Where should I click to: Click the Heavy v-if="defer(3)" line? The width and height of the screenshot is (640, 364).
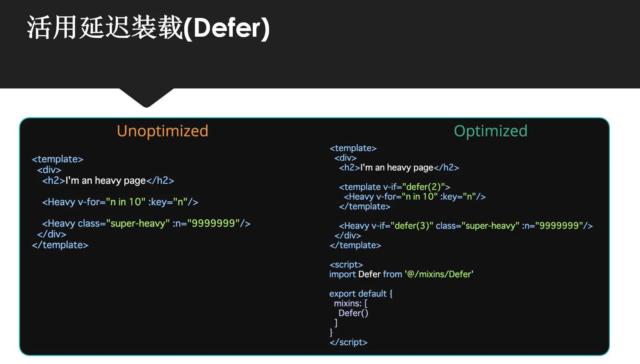click(466, 226)
